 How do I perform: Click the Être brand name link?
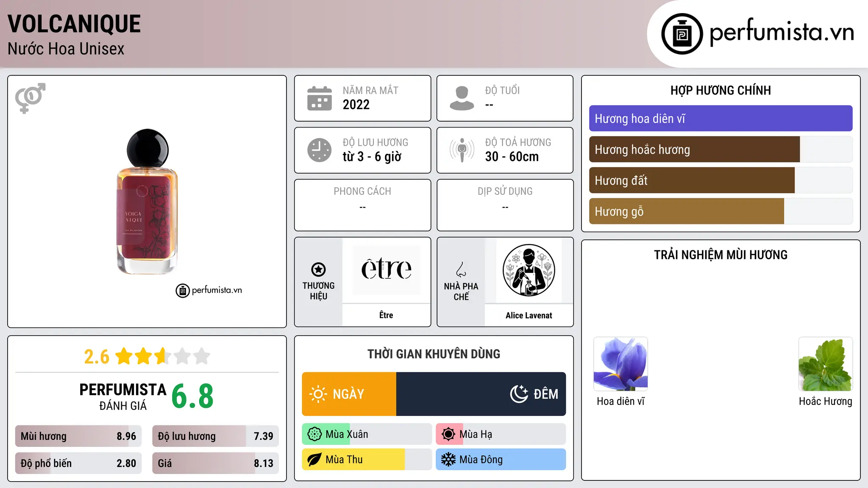(x=386, y=315)
